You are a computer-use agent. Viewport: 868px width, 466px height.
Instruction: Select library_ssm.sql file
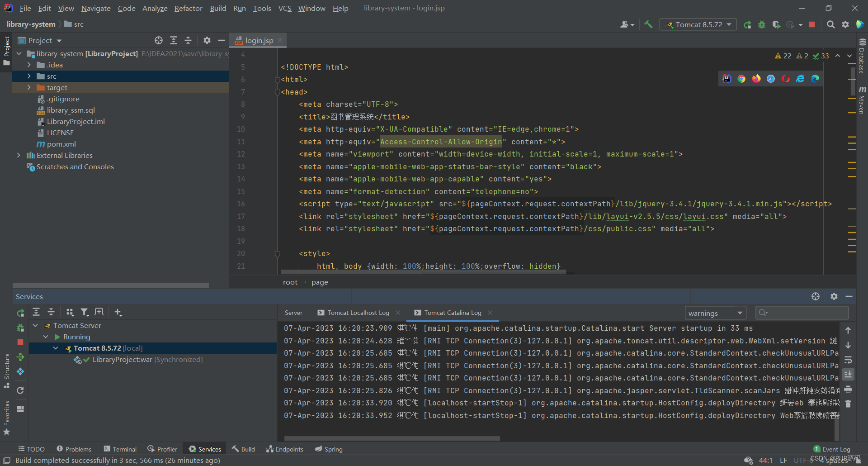(71, 110)
